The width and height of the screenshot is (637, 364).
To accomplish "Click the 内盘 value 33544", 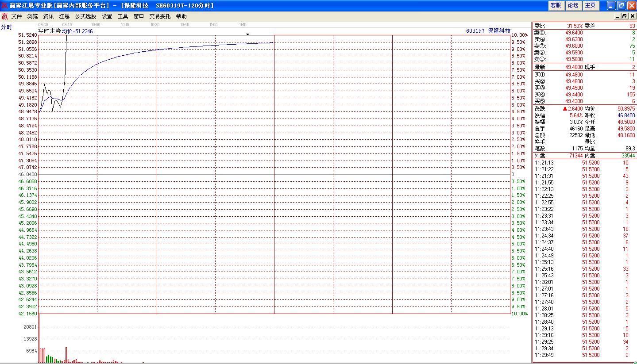I will pyautogui.click(x=629, y=156).
